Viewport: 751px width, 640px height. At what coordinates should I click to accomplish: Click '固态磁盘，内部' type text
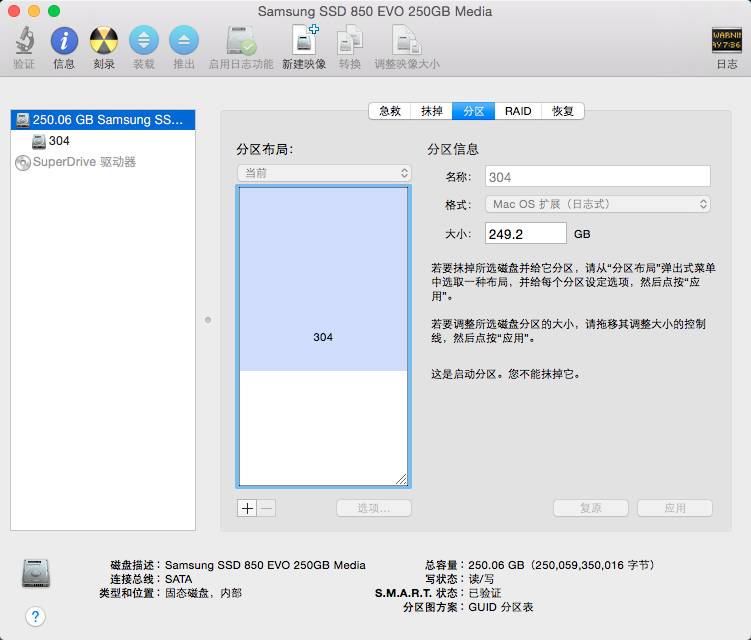[x=204, y=593]
